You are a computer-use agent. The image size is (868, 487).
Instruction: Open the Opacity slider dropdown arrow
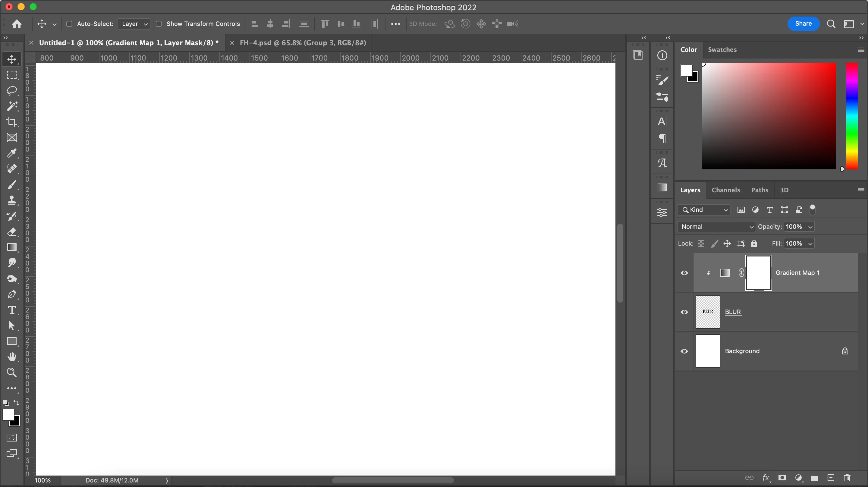(x=810, y=227)
